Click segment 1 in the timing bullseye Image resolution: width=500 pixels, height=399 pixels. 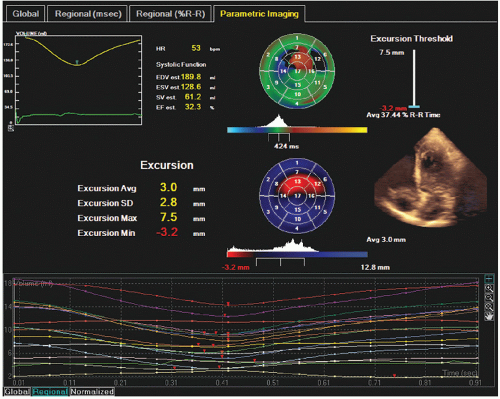297,38
